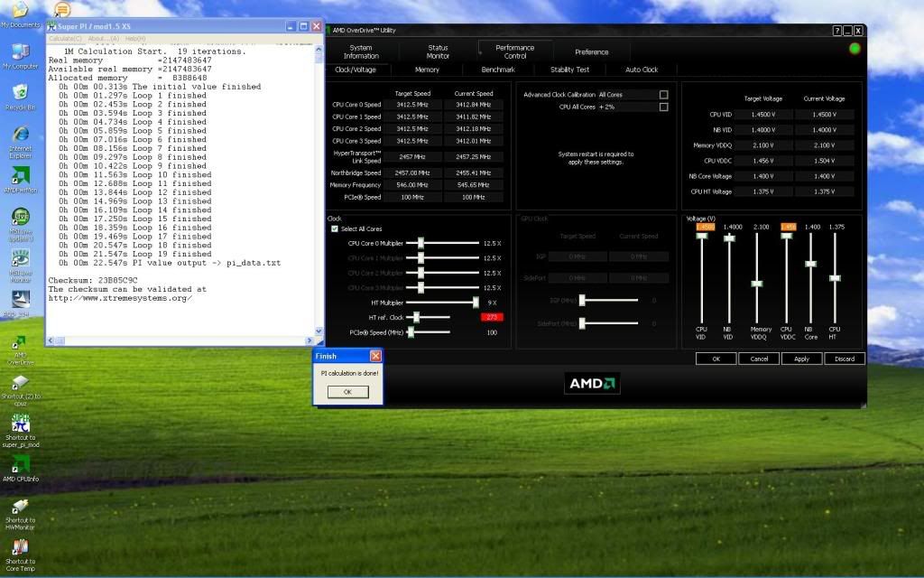Open AMD CPUInfo desktop icon
Viewport: 924px width, 578px height.
[x=20, y=469]
